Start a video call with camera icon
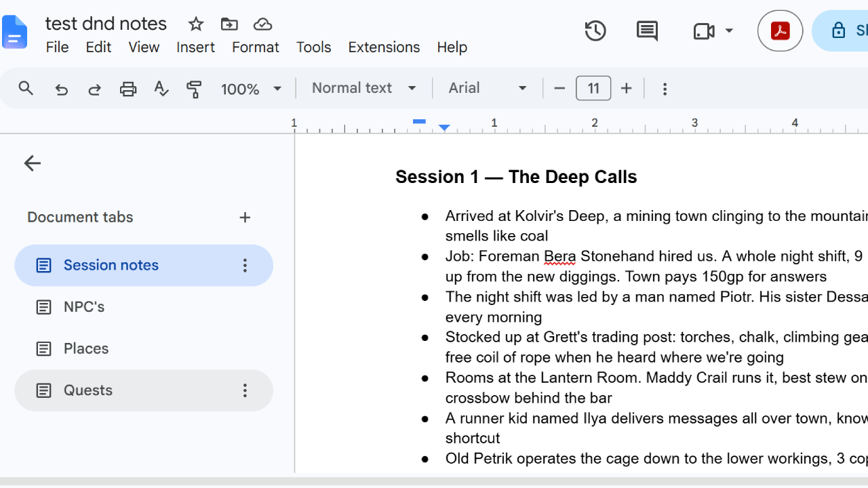The width and height of the screenshot is (868, 488). (704, 31)
